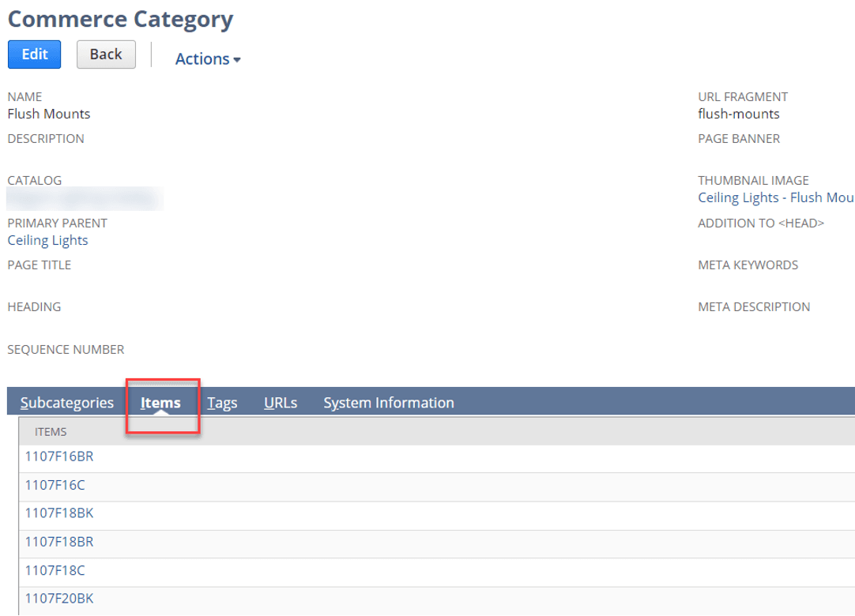Open the URLs tab

tap(281, 403)
